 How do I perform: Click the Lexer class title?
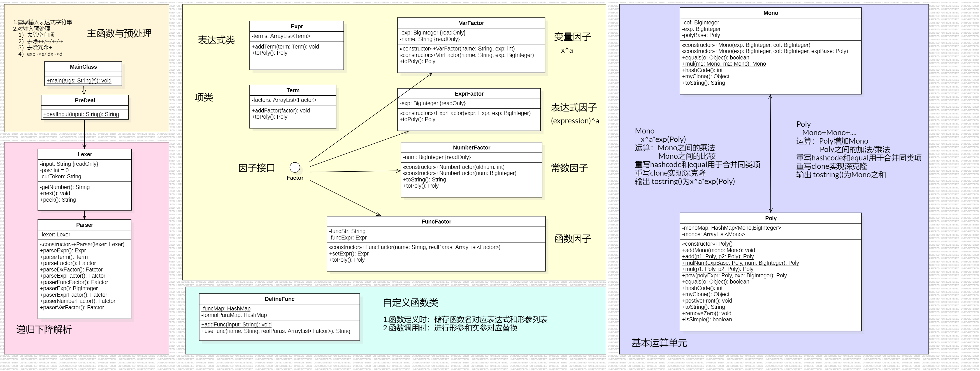(x=85, y=154)
